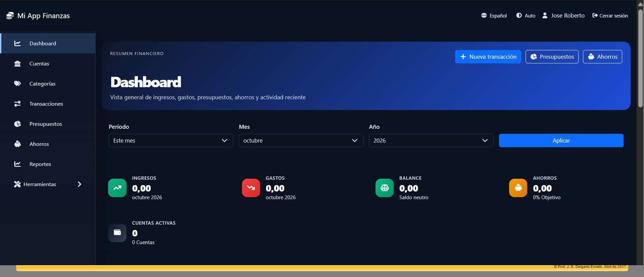Open Ahorros from the header banner
The width and height of the screenshot is (644, 277).
coord(603,57)
